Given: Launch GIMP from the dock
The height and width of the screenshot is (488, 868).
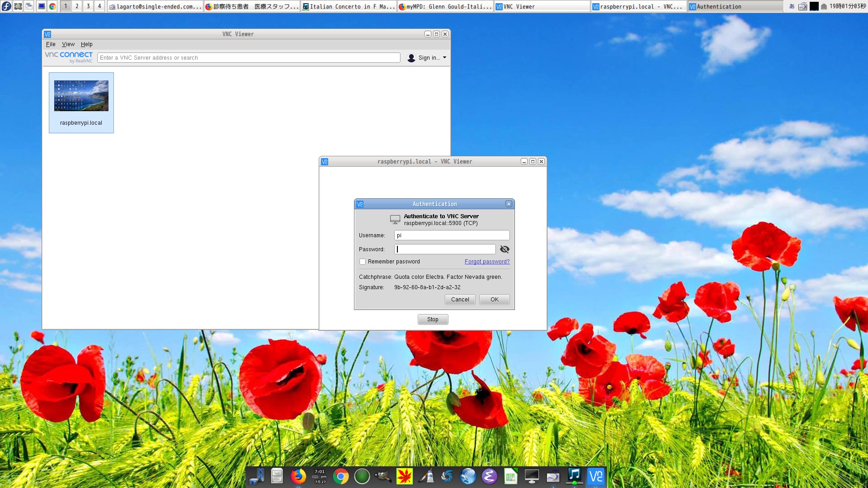Looking at the screenshot, I should click(383, 476).
